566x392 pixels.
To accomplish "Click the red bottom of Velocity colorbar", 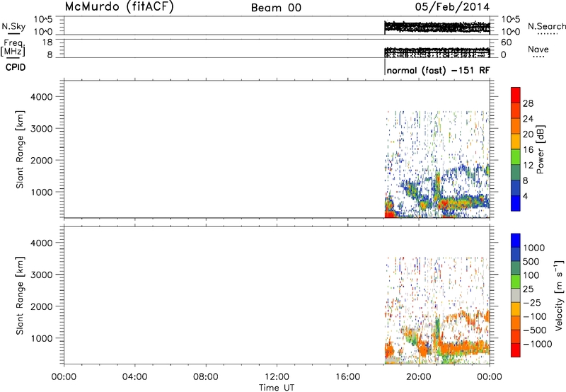I will pyautogui.click(x=516, y=350).
